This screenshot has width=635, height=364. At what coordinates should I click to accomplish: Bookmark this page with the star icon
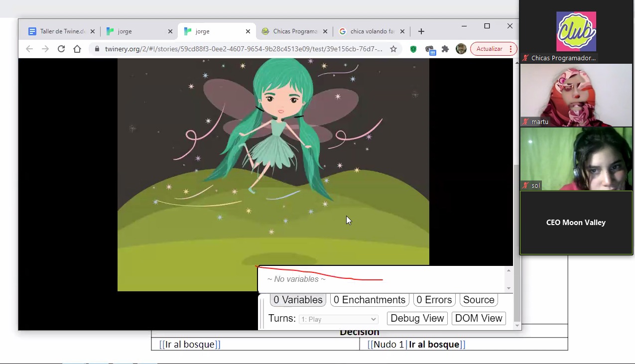tap(393, 49)
